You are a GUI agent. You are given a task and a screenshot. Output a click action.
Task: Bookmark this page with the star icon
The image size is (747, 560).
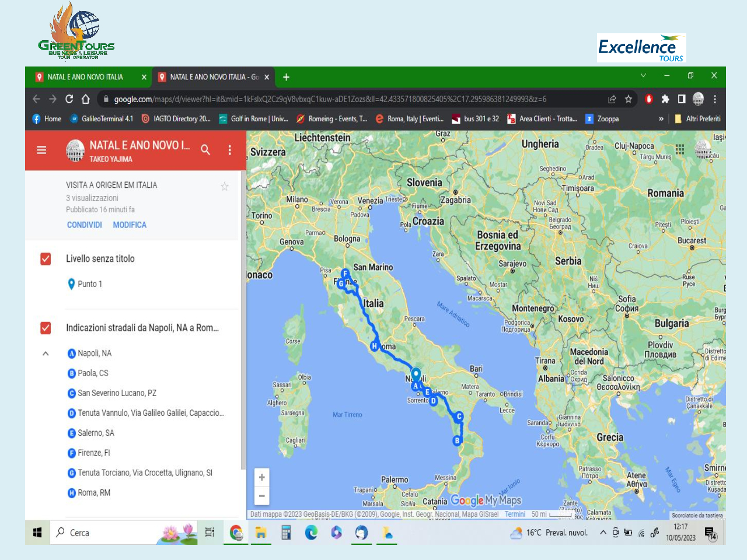[629, 99]
